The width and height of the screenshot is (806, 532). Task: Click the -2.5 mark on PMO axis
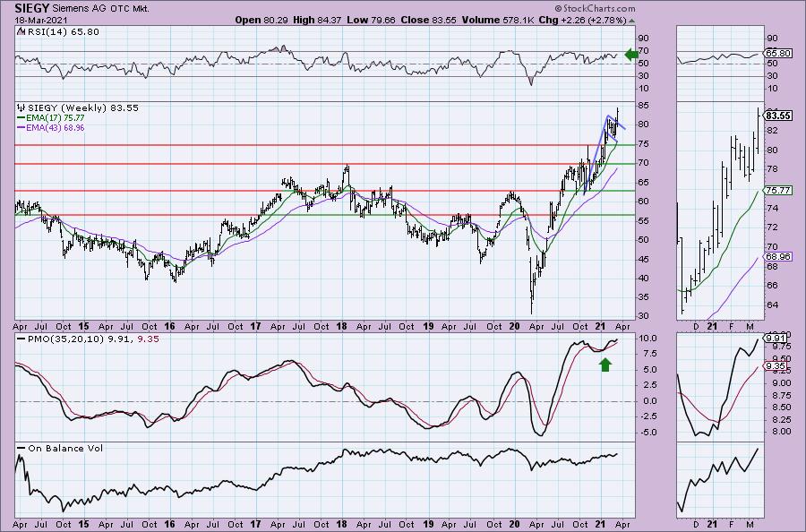(647, 416)
